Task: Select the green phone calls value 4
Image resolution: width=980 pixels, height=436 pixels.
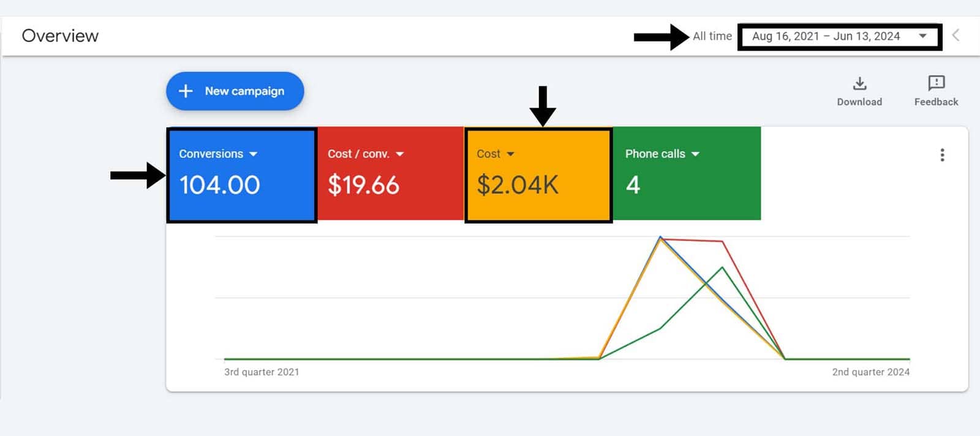Action: tap(633, 185)
